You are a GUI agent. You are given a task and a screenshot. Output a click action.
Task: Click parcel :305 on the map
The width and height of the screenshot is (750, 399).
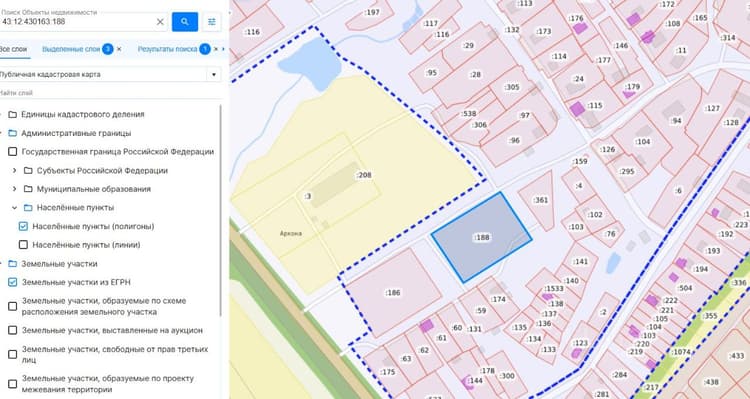(512, 87)
